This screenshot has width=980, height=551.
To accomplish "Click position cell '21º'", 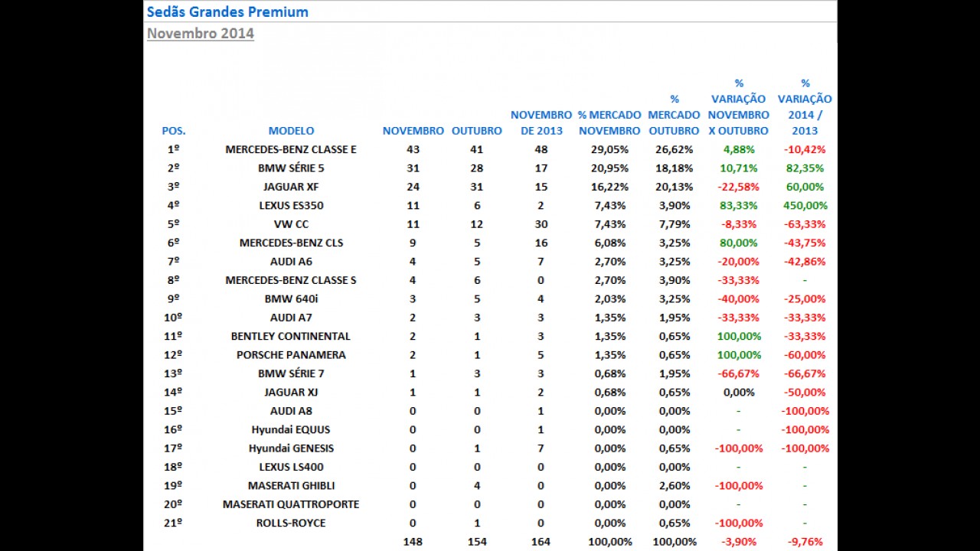I will coord(174,523).
